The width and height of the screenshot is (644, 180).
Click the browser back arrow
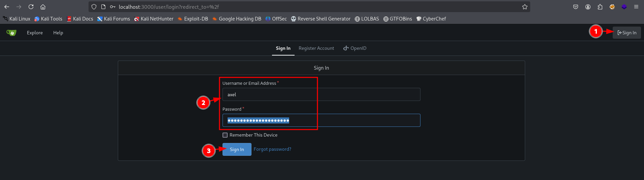pos(7,7)
